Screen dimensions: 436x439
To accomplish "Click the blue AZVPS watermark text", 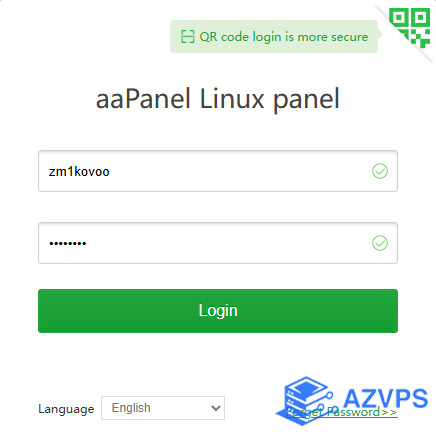I will tap(385, 398).
